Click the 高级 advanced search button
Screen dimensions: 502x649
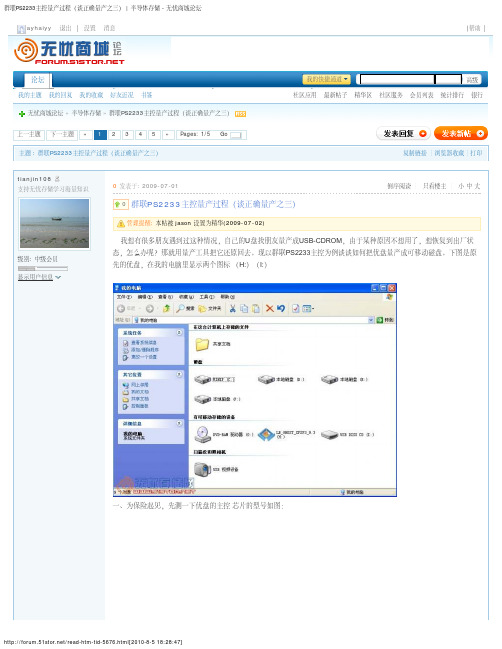[x=472, y=79]
